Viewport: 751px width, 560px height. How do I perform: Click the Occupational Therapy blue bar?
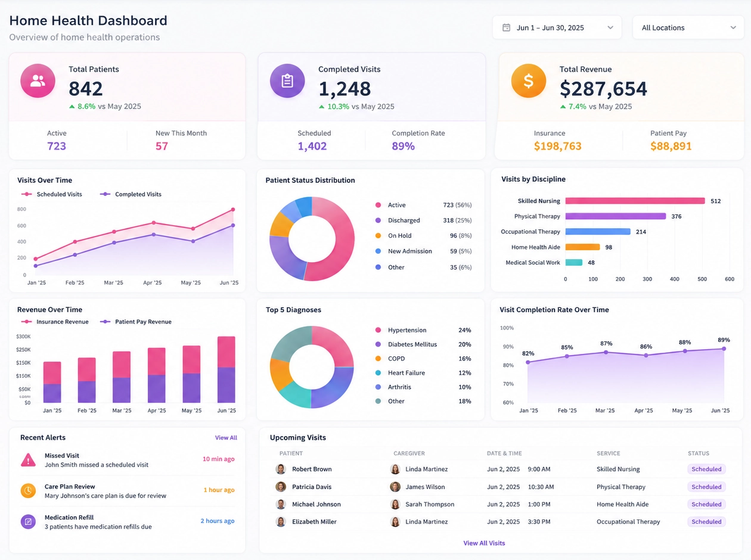click(597, 232)
